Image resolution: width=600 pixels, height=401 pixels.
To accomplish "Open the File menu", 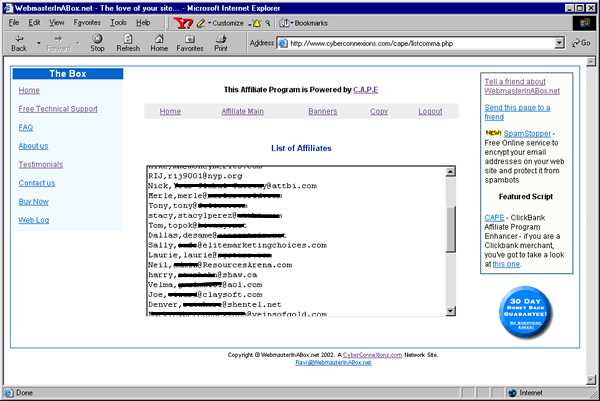I will click(x=14, y=23).
